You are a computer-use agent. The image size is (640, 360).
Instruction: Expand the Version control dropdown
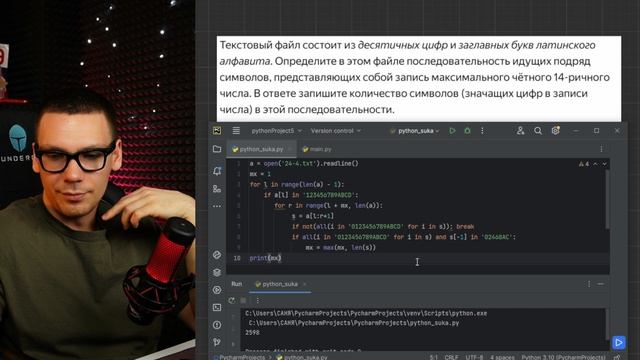[x=336, y=131]
